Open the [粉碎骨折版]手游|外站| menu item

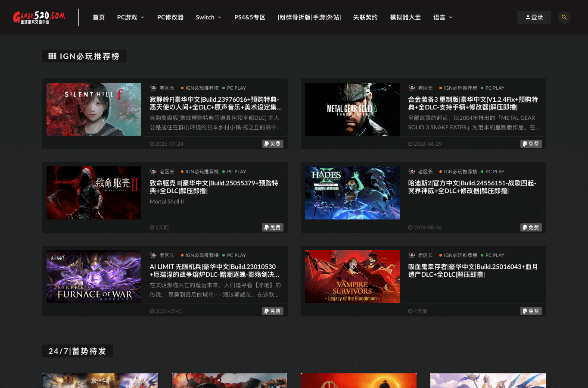coord(309,17)
